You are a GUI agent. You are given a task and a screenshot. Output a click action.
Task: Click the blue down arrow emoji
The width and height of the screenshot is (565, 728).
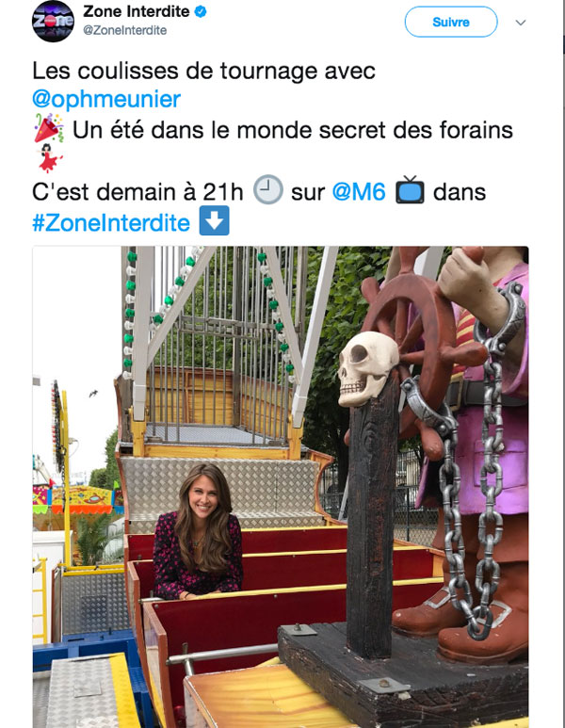tap(214, 220)
